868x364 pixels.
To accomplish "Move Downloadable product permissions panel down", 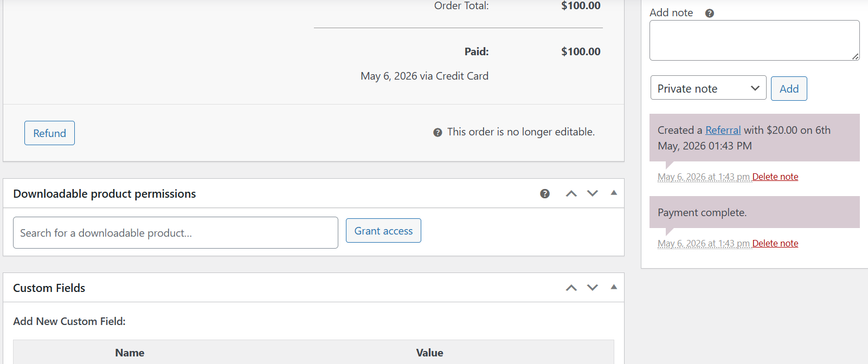I will click(593, 193).
